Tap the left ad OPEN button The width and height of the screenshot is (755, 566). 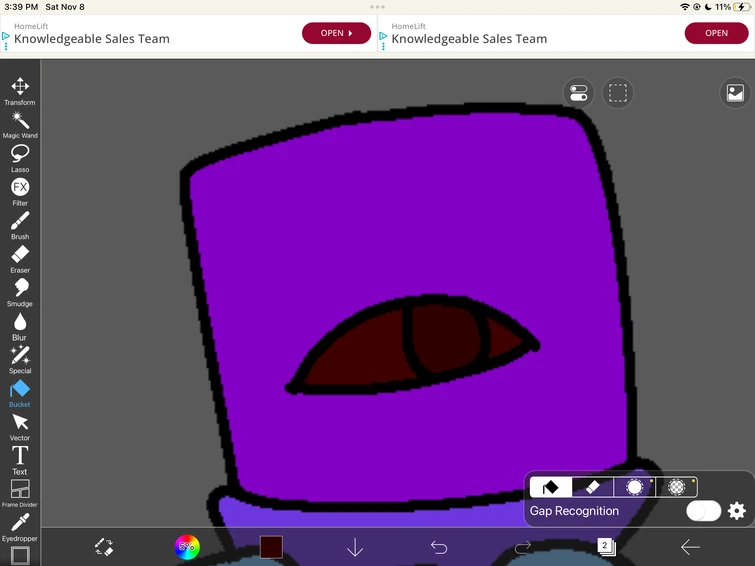[x=337, y=33]
